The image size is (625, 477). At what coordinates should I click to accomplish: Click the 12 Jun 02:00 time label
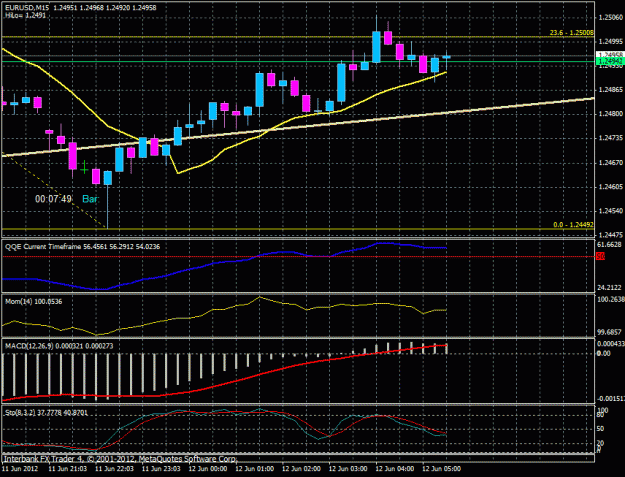click(301, 469)
